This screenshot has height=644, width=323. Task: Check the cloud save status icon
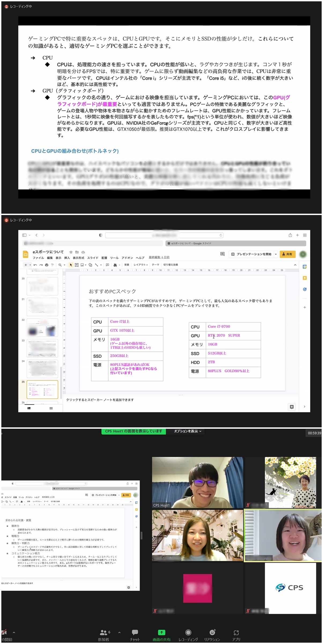(83, 252)
